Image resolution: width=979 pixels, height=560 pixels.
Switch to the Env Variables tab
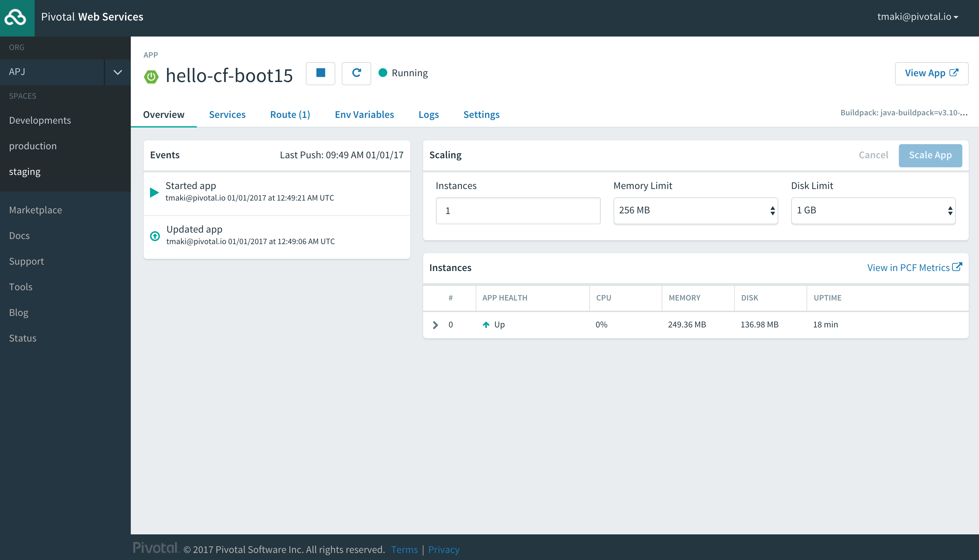364,115
